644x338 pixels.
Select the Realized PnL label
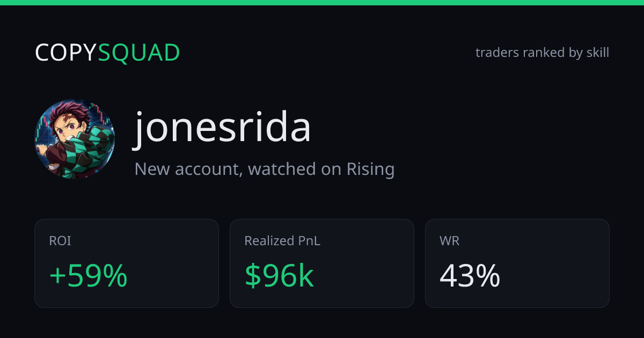coord(282,241)
